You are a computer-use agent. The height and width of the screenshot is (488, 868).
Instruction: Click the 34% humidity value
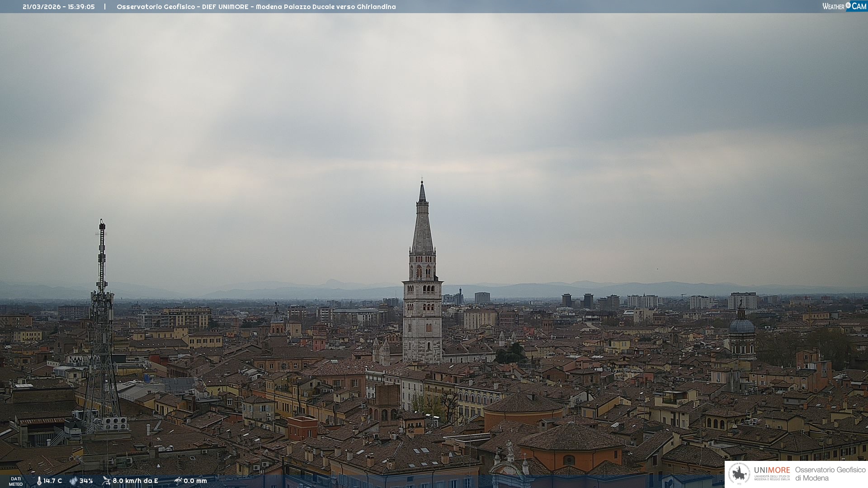pyautogui.click(x=86, y=481)
